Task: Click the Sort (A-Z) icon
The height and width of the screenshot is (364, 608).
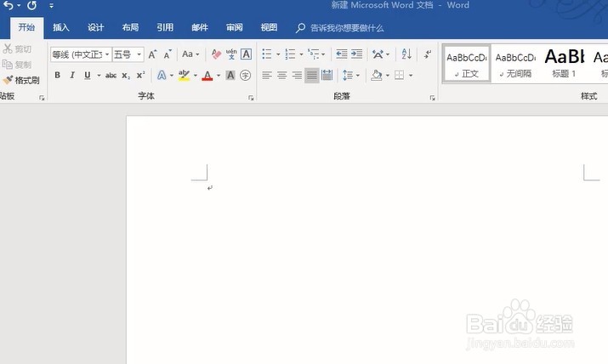Action: [x=406, y=54]
